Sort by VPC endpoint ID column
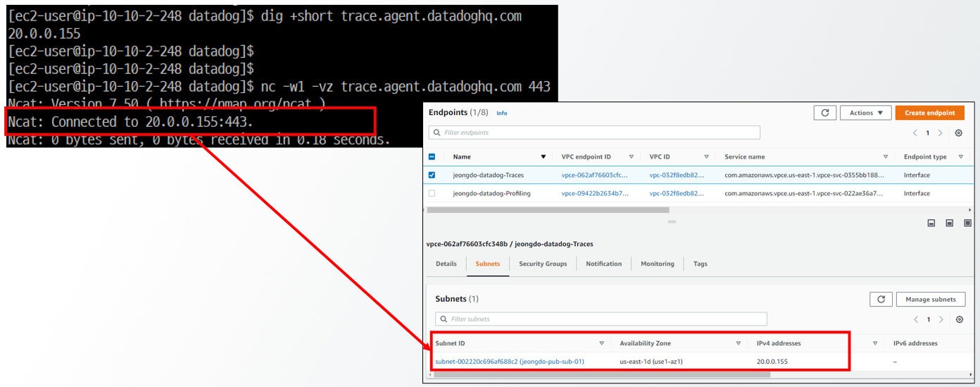The width and height of the screenshot is (980, 387). click(632, 156)
